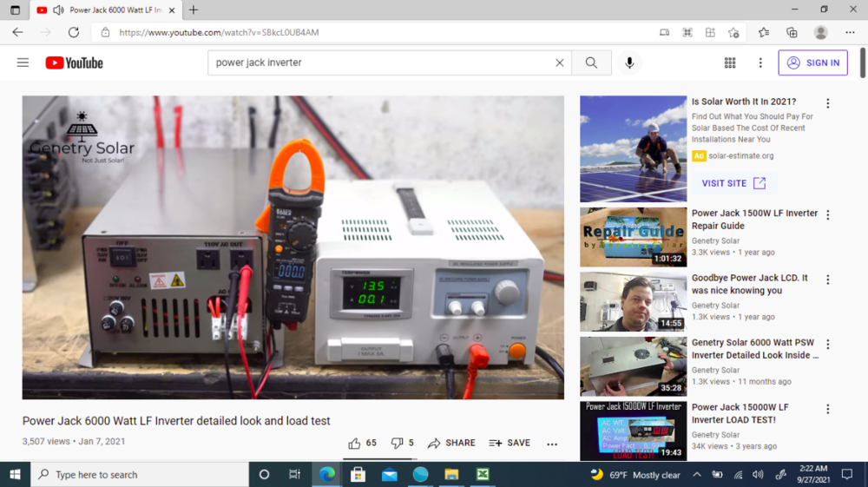View site info via the lock icon

pos(105,33)
